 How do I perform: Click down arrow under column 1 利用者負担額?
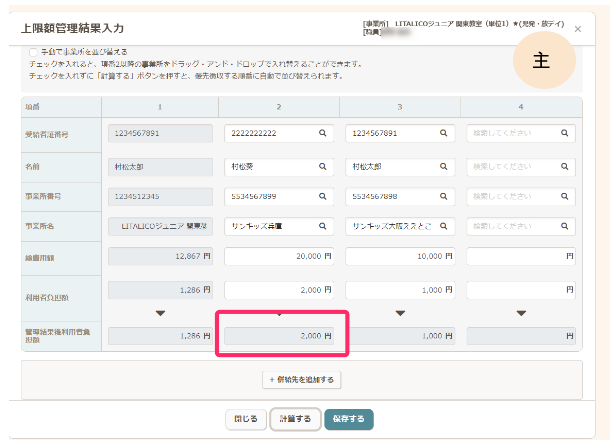159,313
